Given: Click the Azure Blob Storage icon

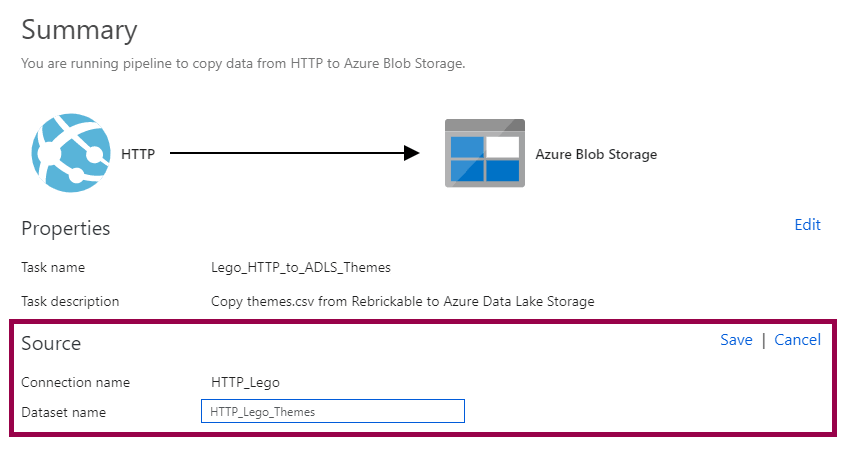Looking at the screenshot, I should tap(483, 153).
